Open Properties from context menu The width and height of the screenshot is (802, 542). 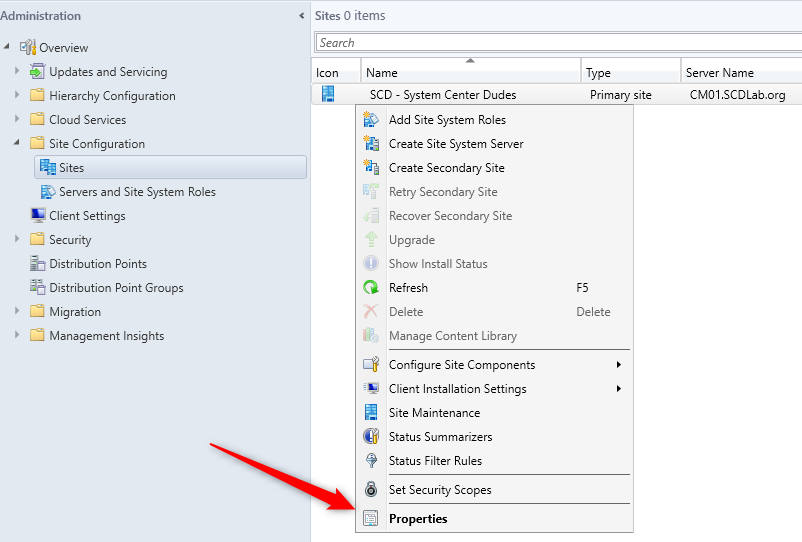tap(494, 518)
